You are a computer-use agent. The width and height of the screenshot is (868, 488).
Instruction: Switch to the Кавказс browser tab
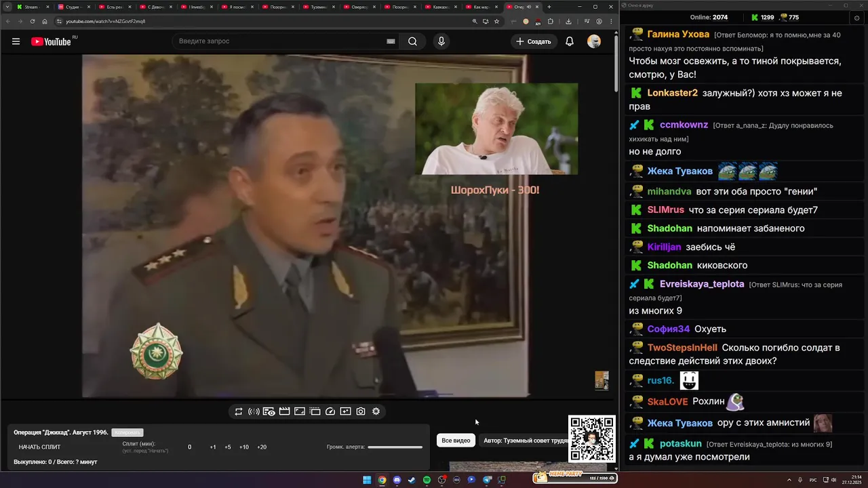click(x=441, y=7)
